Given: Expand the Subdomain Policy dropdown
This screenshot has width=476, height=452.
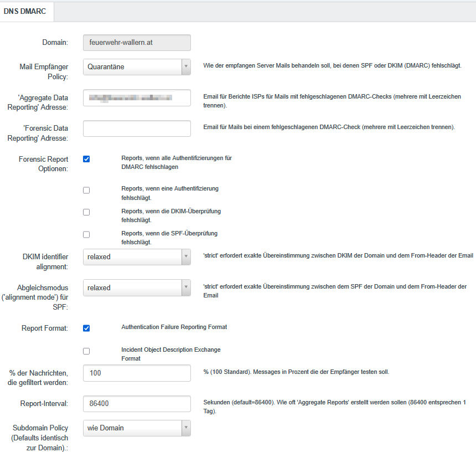Looking at the screenshot, I should [186, 428].
